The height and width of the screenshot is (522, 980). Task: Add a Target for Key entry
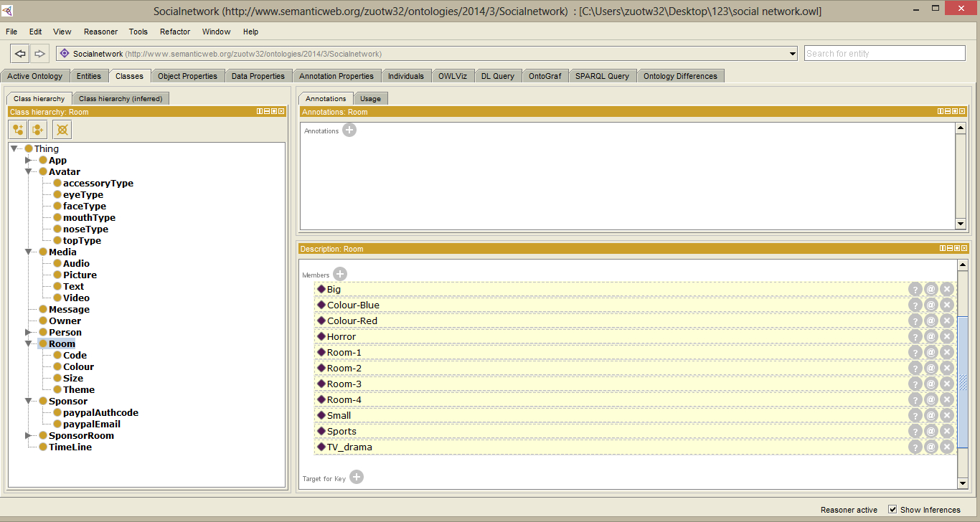pyautogui.click(x=357, y=477)
